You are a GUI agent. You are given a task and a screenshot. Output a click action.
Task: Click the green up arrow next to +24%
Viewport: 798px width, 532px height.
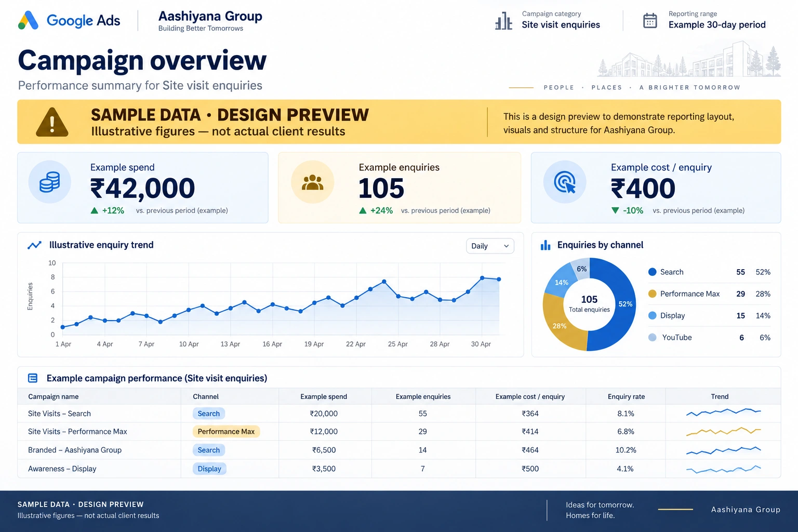[363, 210]
